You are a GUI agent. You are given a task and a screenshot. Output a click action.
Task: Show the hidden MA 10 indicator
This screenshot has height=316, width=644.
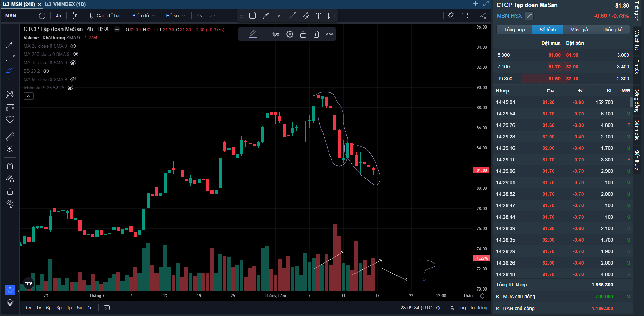point(73,63)
